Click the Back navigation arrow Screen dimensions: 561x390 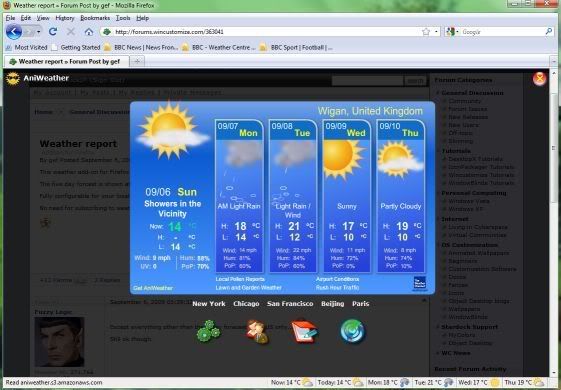(14, 32)
